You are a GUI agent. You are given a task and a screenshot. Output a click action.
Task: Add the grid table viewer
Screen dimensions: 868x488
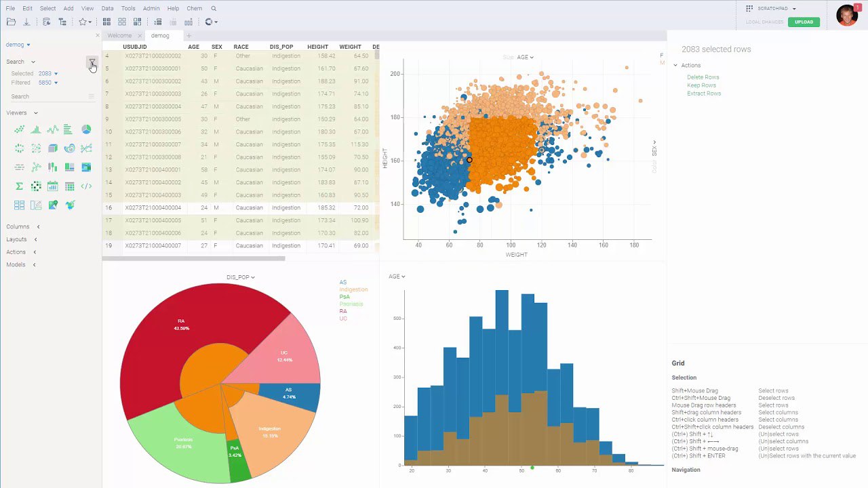pos(69,186)
